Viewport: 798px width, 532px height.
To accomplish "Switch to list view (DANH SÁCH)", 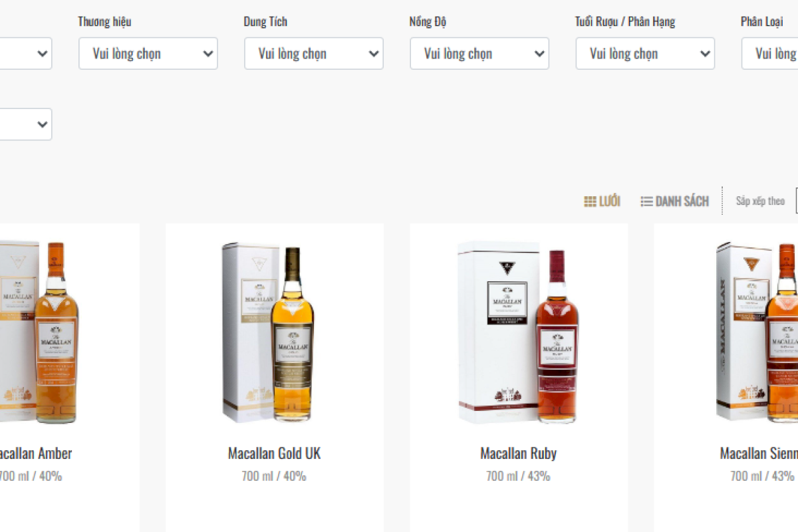I will pyautogui.click(x=674, y=201).
